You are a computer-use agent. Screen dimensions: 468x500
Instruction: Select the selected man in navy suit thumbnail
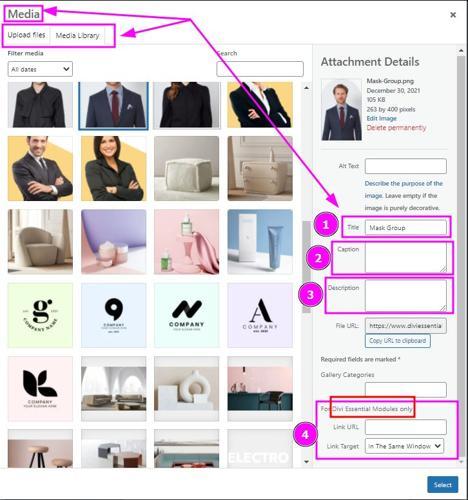[113, 105]
